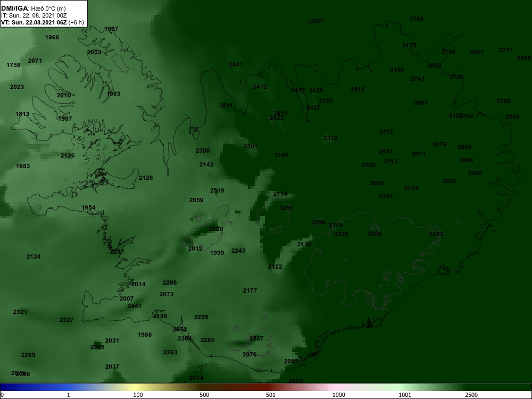
Task: Click the legend label '2500'
Action: click(471, 395)
